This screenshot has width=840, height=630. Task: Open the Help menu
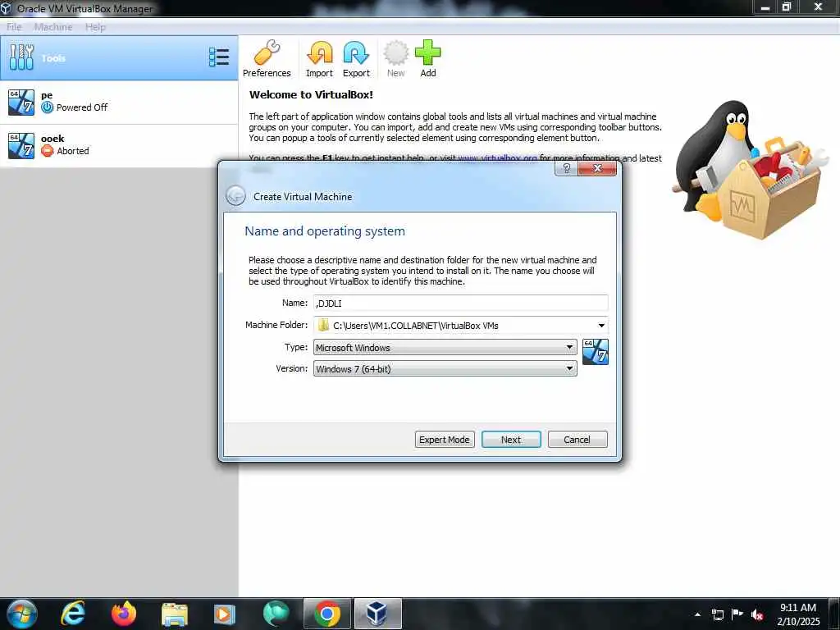pyautogui.click(x=95, y=27)
